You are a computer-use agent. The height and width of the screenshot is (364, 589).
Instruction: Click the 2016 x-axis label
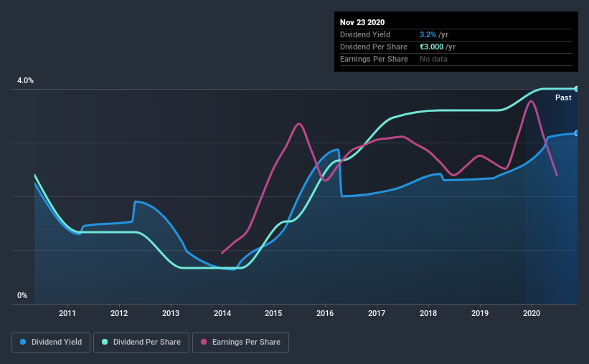[325, 313]
